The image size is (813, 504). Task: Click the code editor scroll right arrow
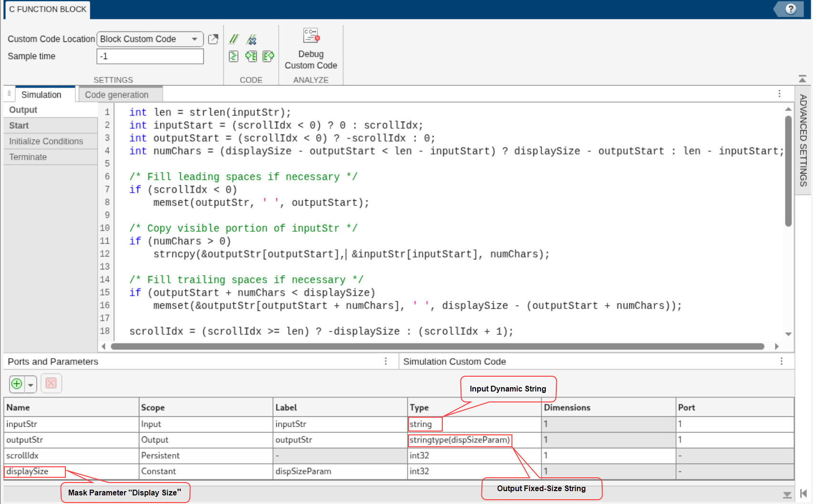click(x=777, y=346)
